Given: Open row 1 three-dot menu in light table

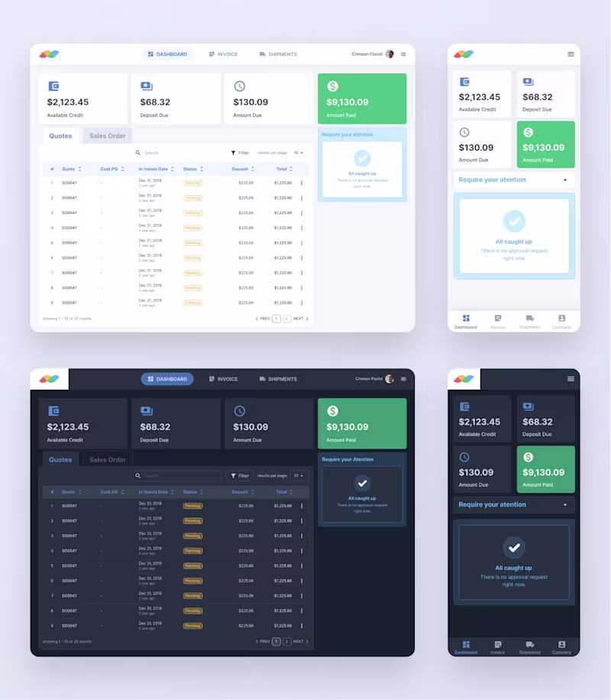Looking at the screenshot, I should pos(302,183).
